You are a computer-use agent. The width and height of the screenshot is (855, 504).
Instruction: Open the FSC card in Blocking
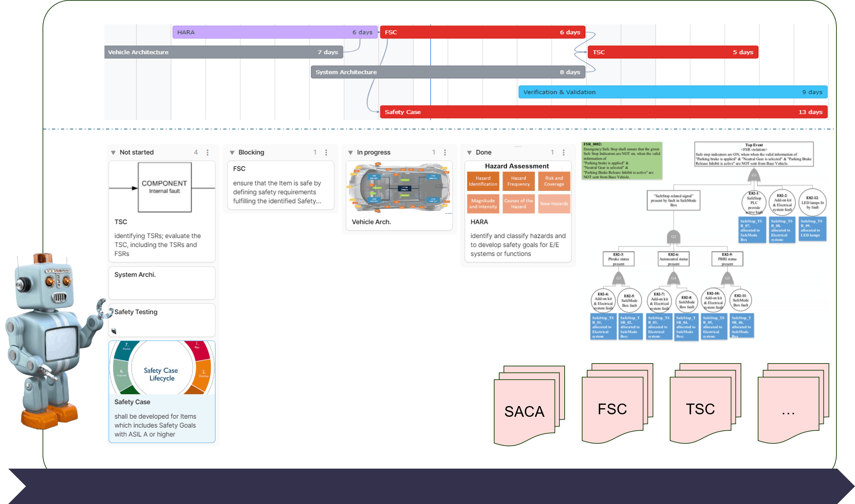click(281, 185)
